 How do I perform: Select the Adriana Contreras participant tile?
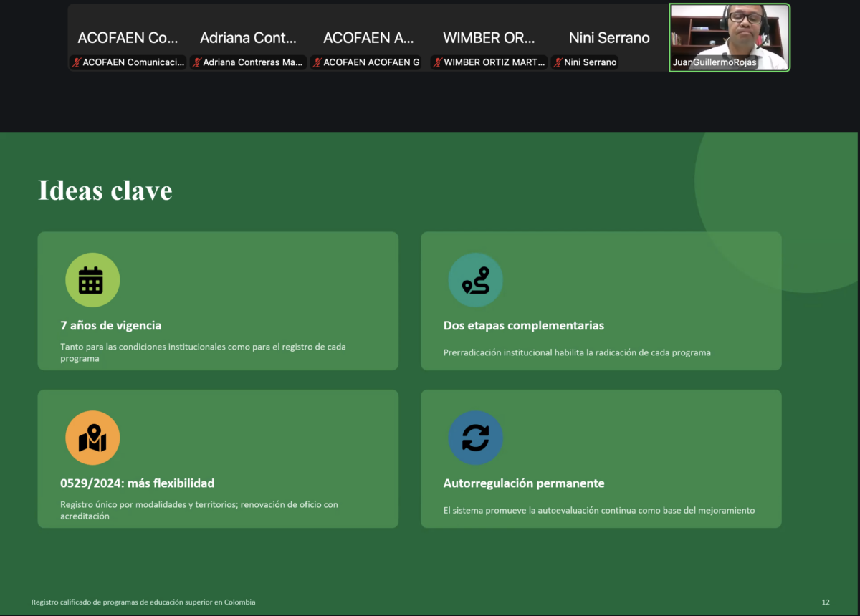tap(248, 37)
